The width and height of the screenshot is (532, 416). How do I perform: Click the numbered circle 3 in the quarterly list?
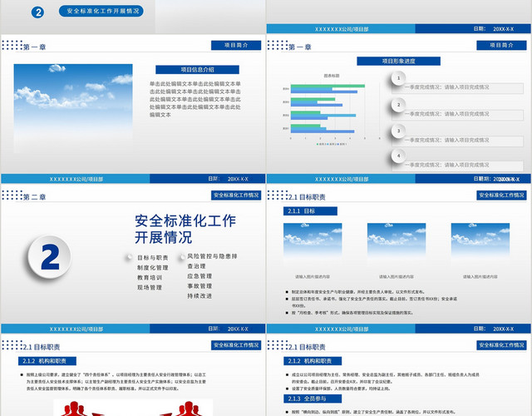click(x=399, y=131)
